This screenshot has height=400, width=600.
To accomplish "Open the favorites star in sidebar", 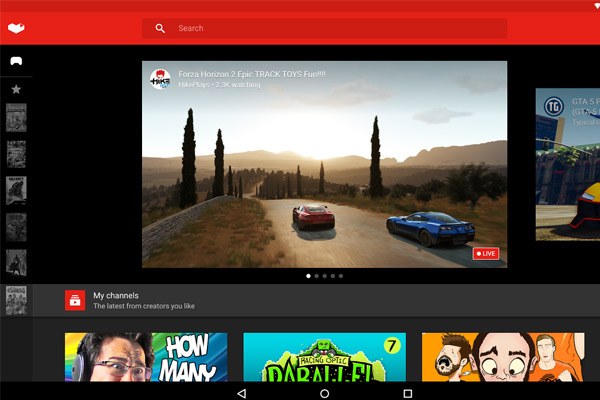I will pyautogui.click(x=16, y=89).
